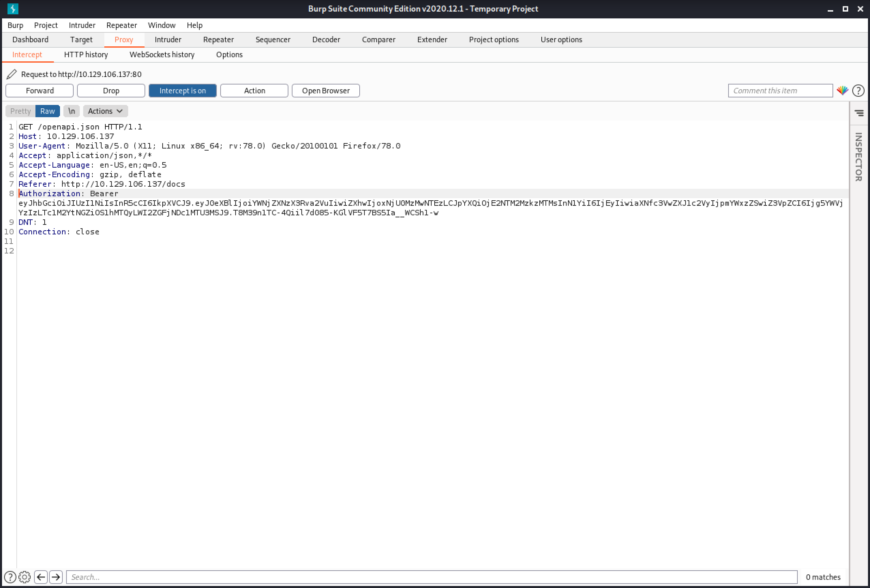Click the Burp Suite logo icon
Viewport: 870px width, 588px height.
tap(13, 9)
